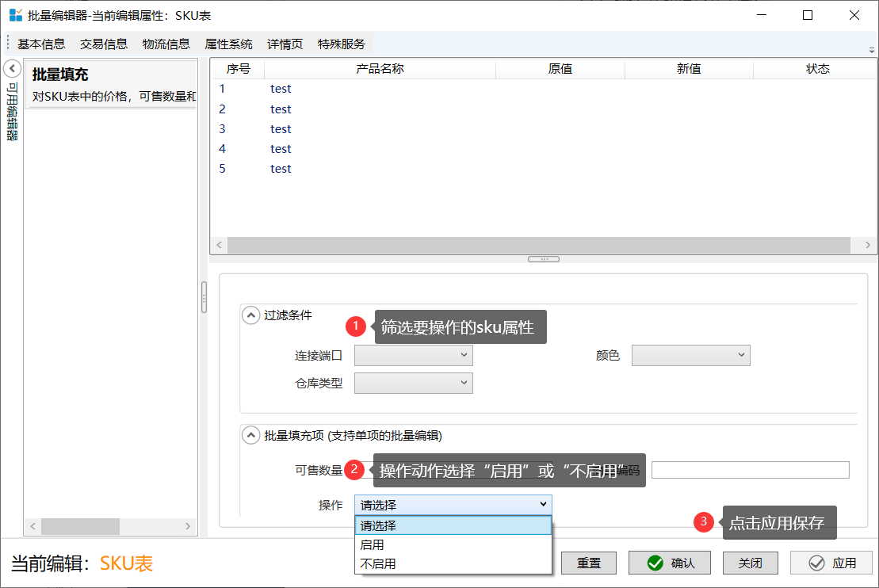Select the 批量填充 editor item
This screenshot has height=588, width=879.
(111, 85)
